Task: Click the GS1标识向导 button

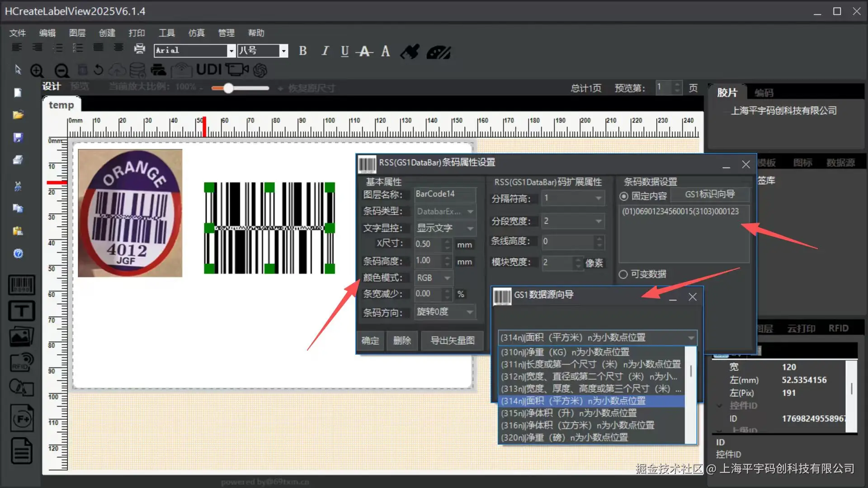Action: pyautogui.click(x=710, y=194)
